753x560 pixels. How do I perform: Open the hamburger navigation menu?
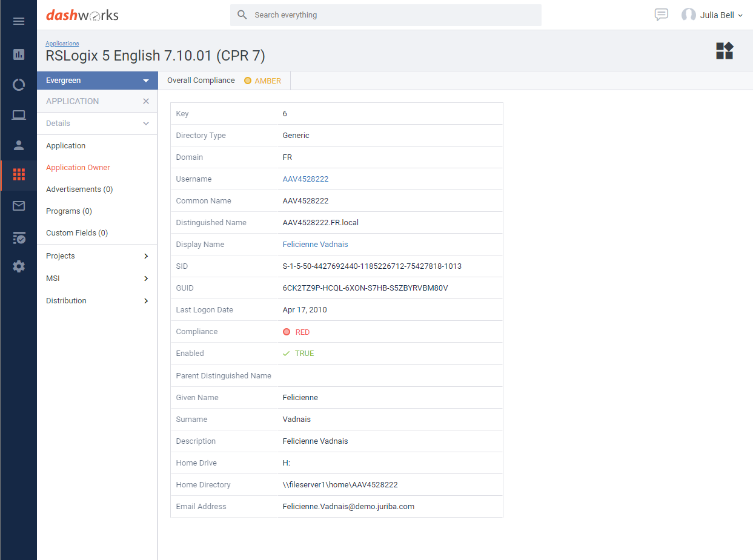coord(19,21)
